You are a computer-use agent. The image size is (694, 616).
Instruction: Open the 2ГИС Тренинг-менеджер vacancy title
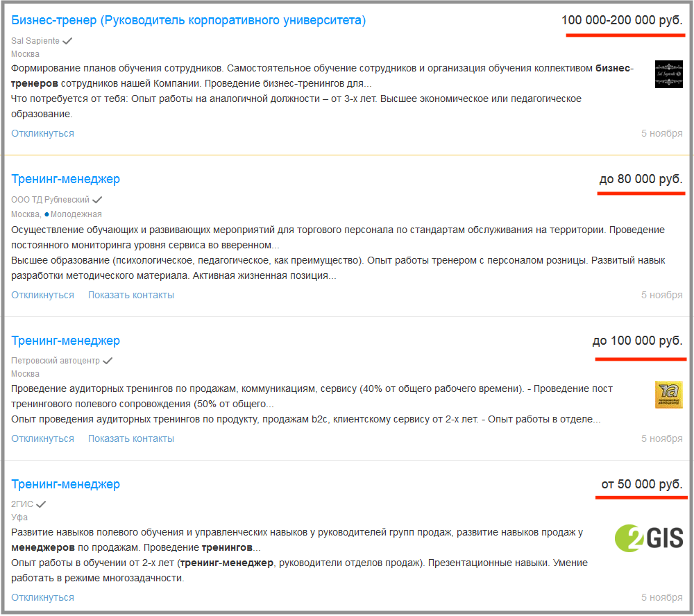(x=65, y=484)
